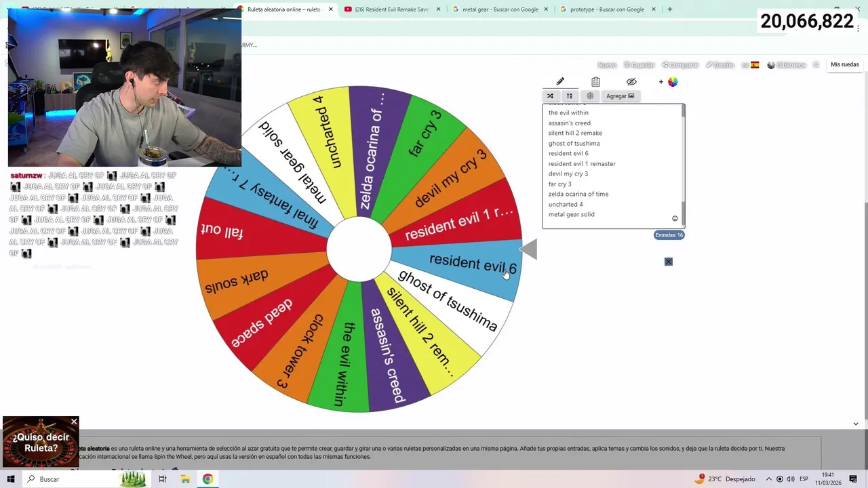Close the small X box below entries

click(x=668, y=262)
